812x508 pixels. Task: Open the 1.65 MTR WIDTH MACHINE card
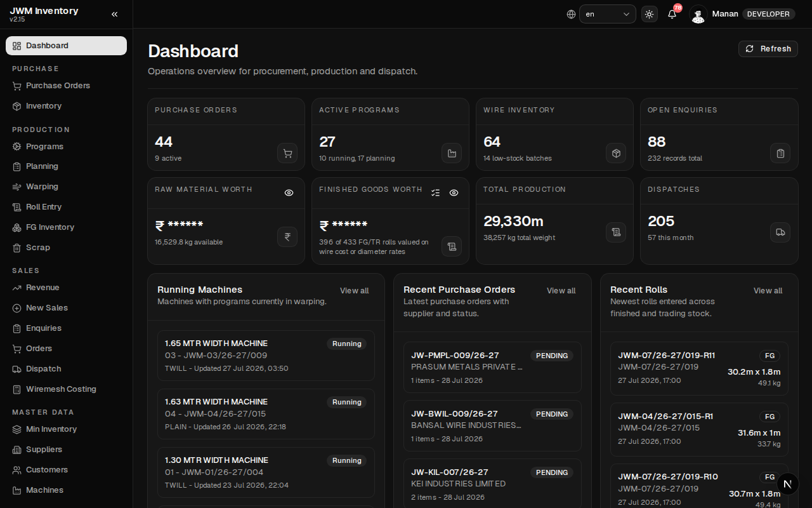tap(266, 356)
